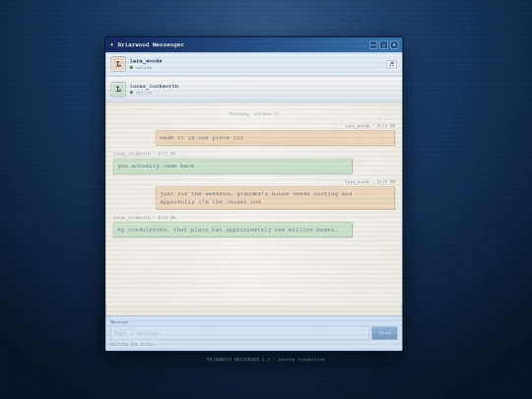Click the star icon beside Briarwood Messenger title
Viewport: 532px width, 399px height.
pos(112,44)
